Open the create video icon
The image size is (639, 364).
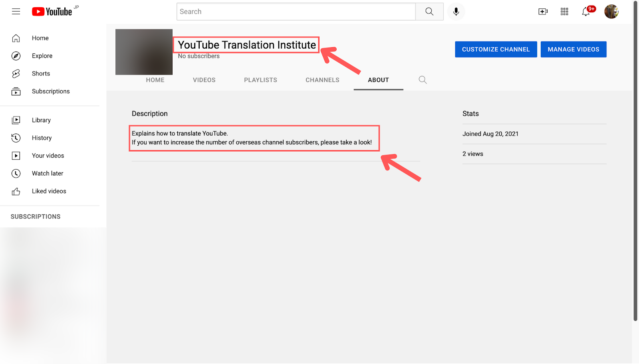(x=543, y=12)
